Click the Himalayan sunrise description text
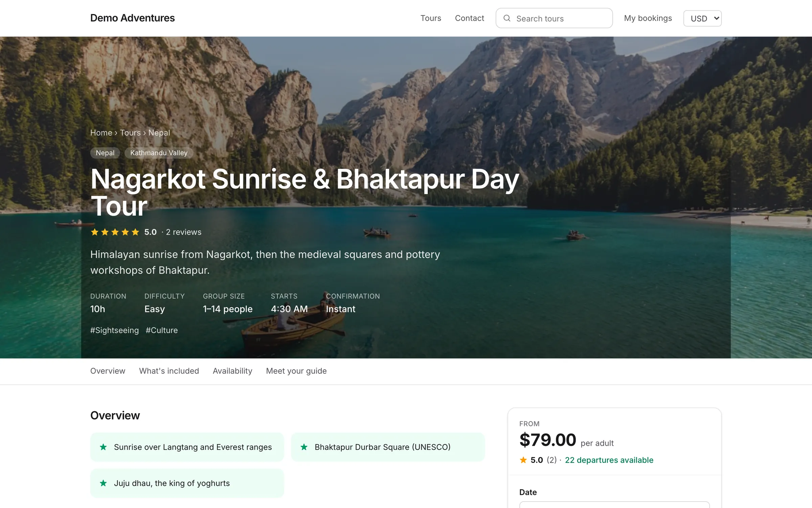 265,262
